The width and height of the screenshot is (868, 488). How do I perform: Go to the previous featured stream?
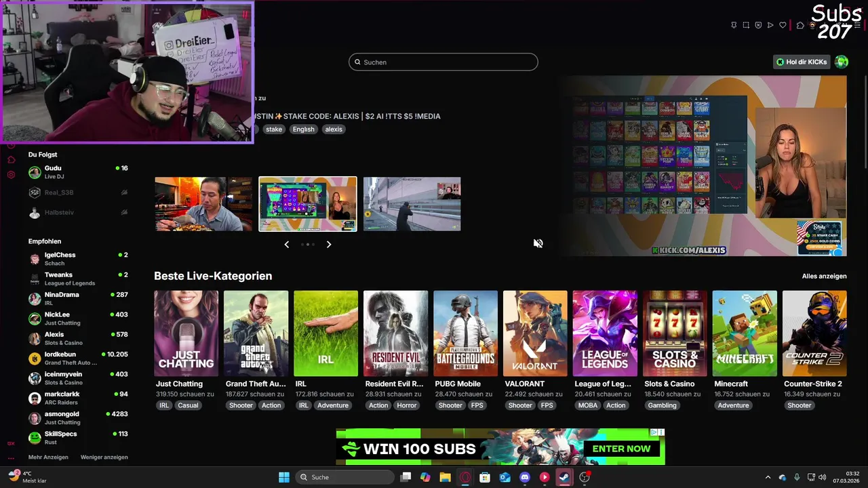[286, 244]
